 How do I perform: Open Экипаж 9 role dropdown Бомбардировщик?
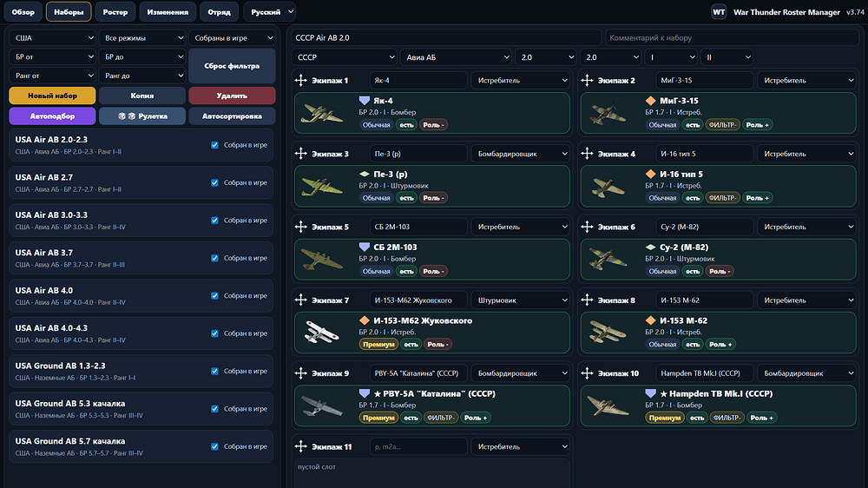point(520,373)
